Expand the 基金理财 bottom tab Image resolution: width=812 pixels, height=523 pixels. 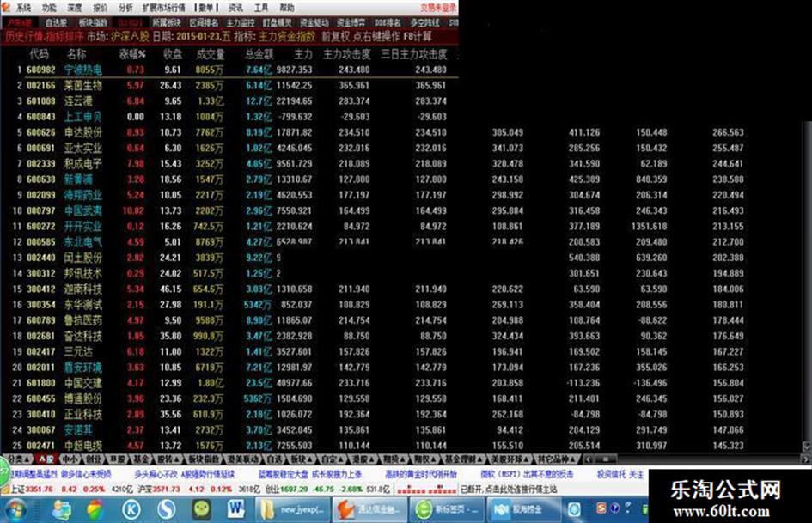click(463, 459)
